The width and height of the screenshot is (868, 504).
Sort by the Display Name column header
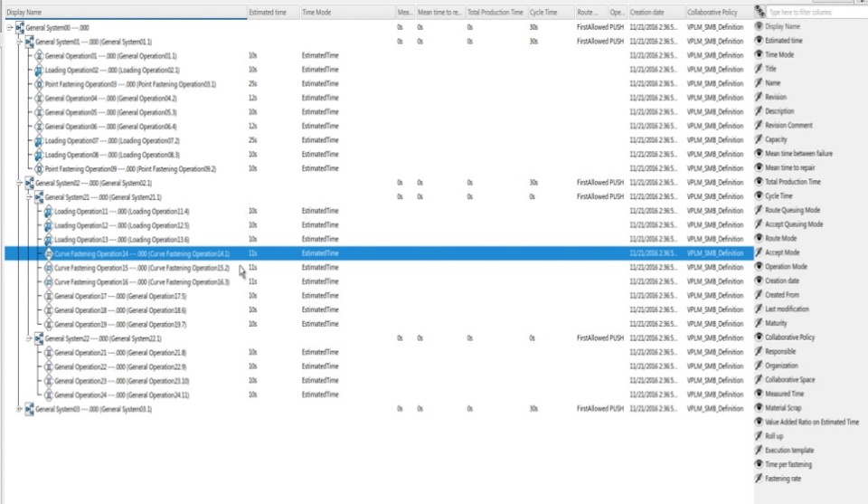point(126,12)
